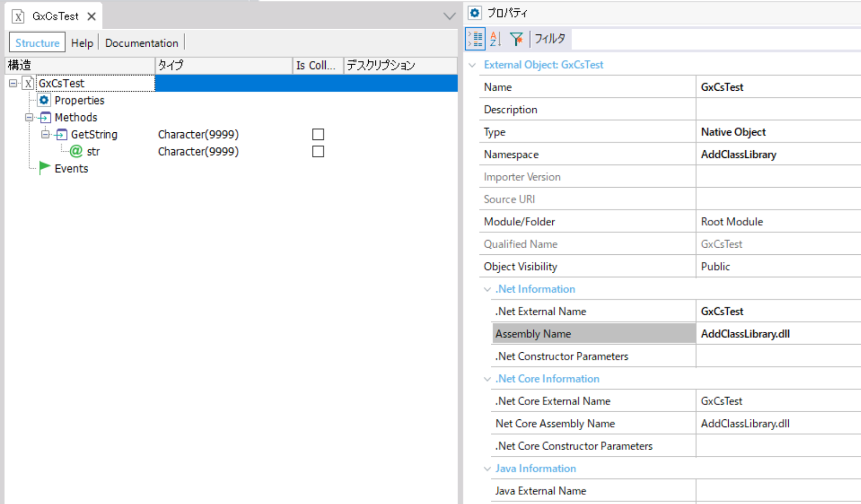Screen dimensions: 861x504
Task: Open the tab list dropdown chevron
Action: pyautogui.click(x=449, y=16)
